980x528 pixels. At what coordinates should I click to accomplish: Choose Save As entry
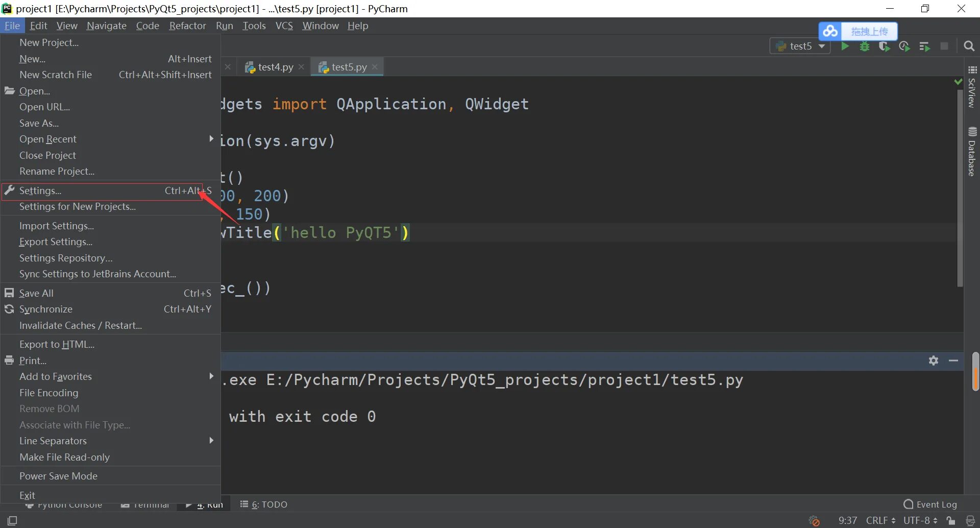(x=110, y=123)
